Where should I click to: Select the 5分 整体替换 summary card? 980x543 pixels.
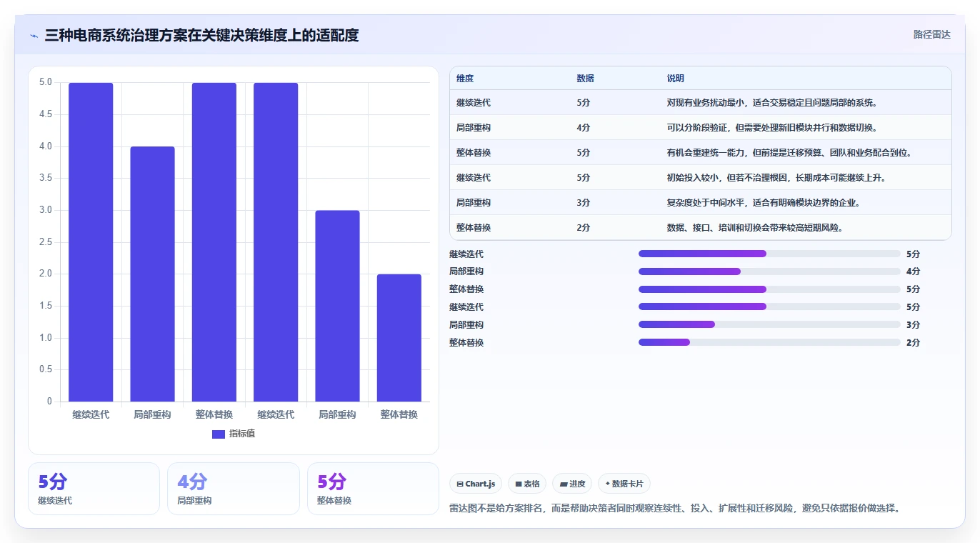[373, 489]
